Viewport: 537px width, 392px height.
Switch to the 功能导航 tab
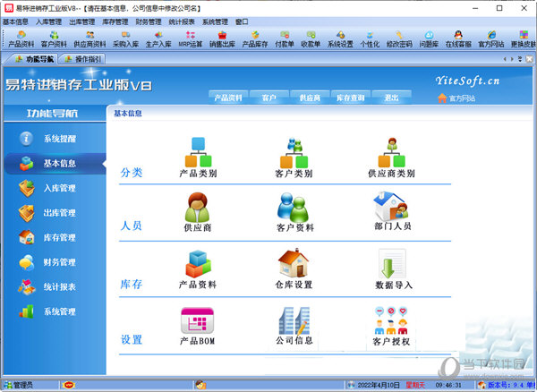coord(34,59)
